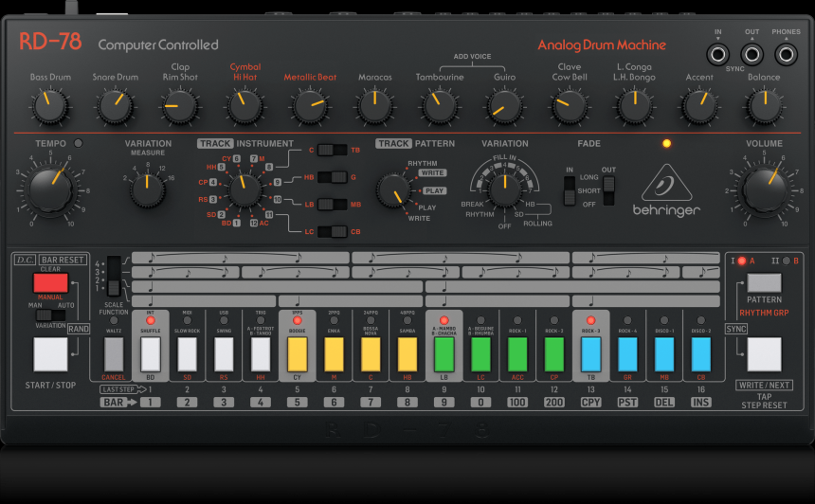Click step 3 RS Swing button
Screen dimensions: 815x504
(x=224, y=354)
